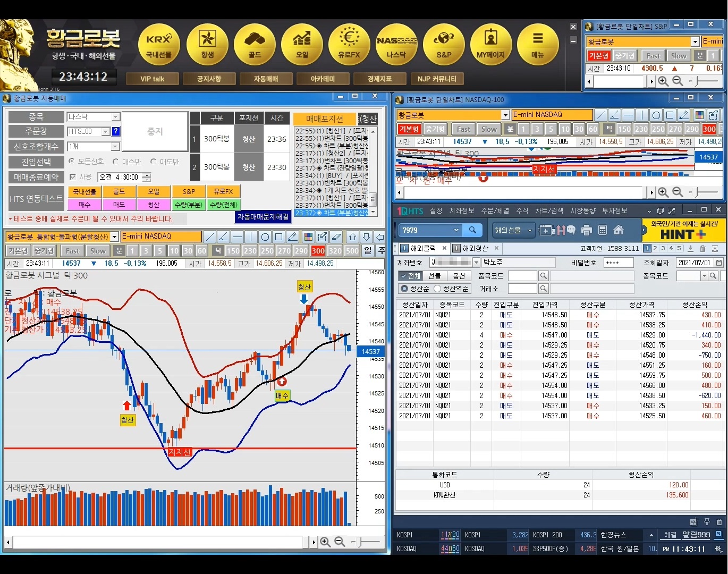Select vertical line tool in main chart toolbar
This screenshot has width=728, height=574.
[251, 237]
